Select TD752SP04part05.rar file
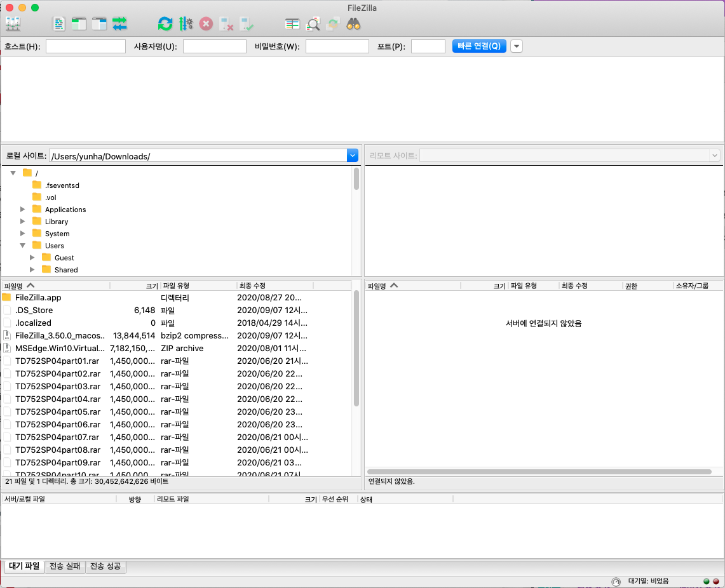The width and height of the screenshot is (725, 588). point(176,411)
